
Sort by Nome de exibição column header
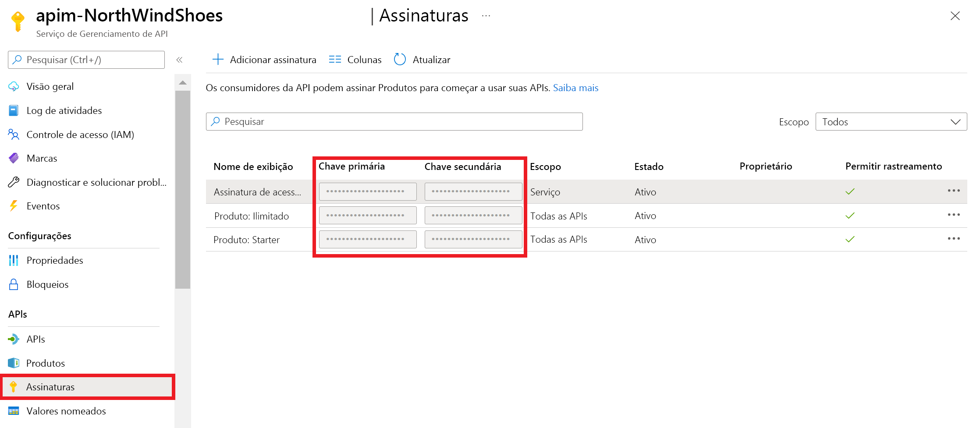(x=253, y=166)
